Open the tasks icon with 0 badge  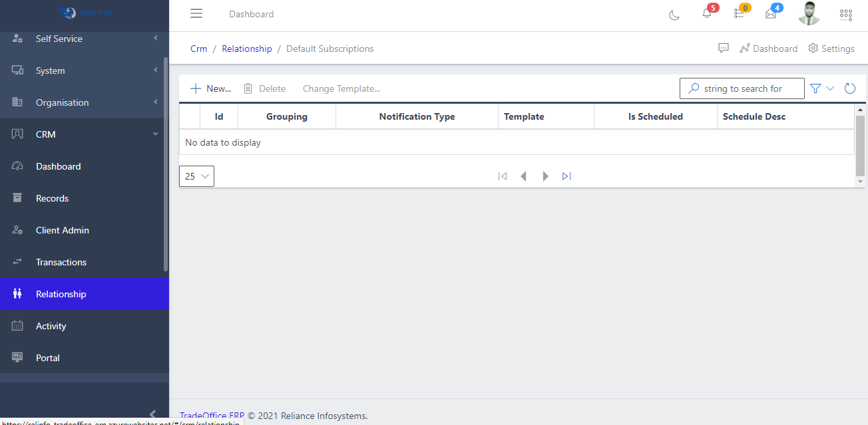[x=739, y=14]
